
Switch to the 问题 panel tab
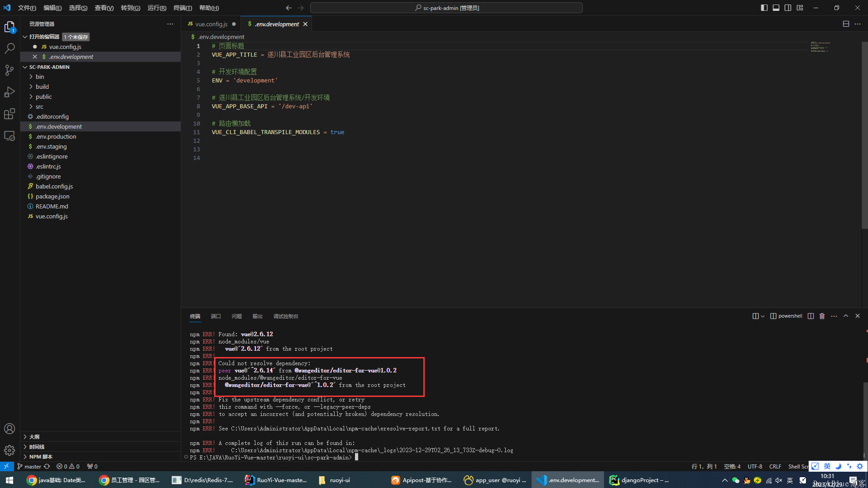(x=237, y=316)
